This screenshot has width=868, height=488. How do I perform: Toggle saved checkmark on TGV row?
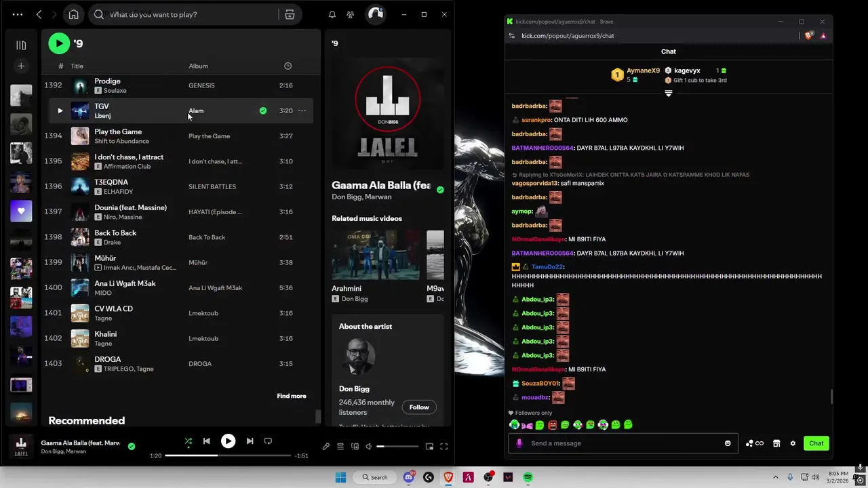pyautogui.click(x=263, y=110)
